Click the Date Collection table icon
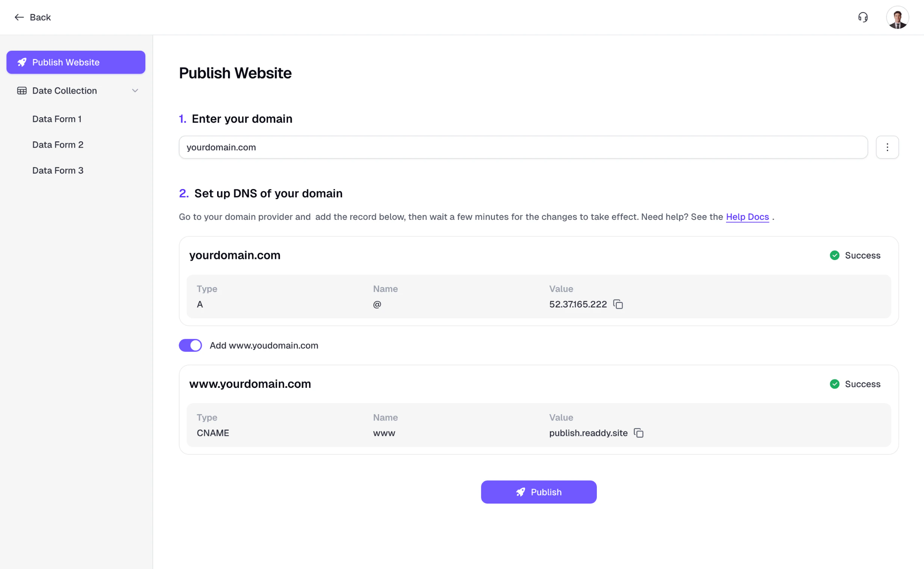 [22, 91]
